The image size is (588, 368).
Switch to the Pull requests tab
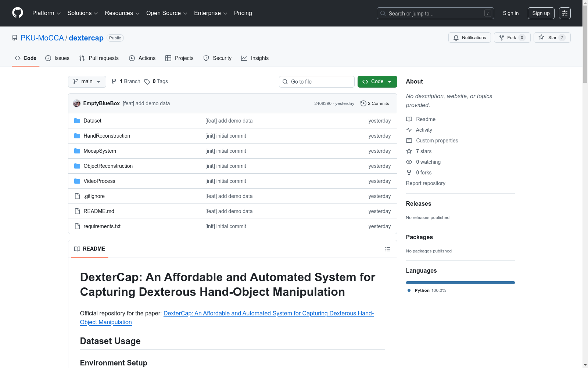99,58
